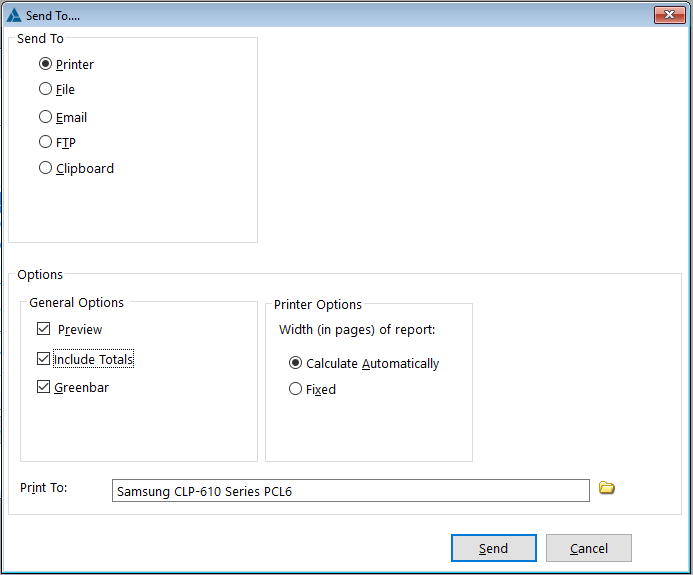The height and width of the screenshot is (575, 693).
Task: Disable the Greenbar option
Action: [43, 387]
